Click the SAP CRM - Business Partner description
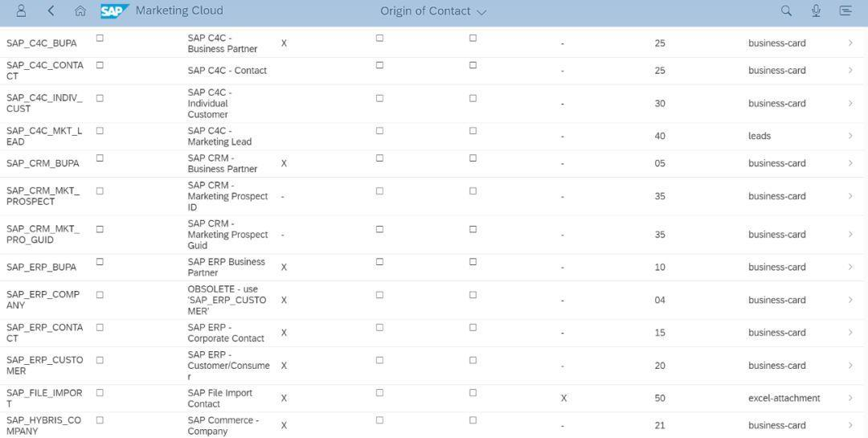 click(222, 163)
